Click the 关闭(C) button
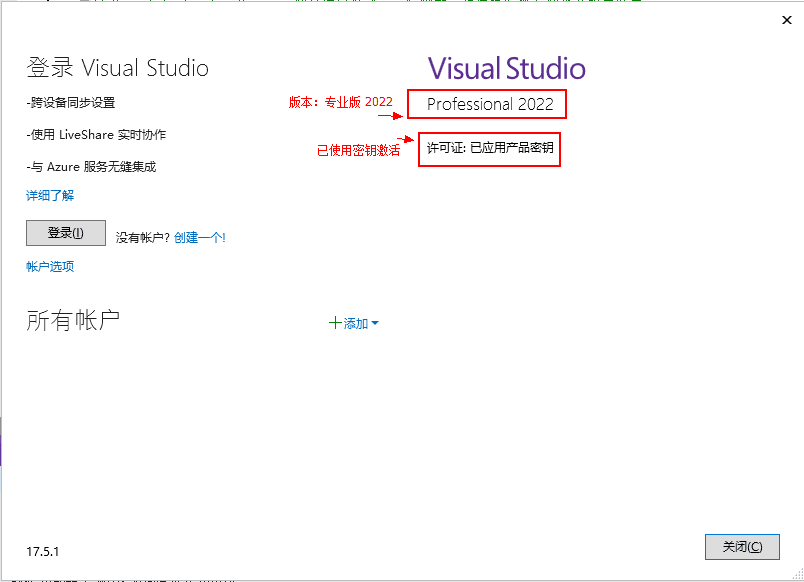 (741, 546)
